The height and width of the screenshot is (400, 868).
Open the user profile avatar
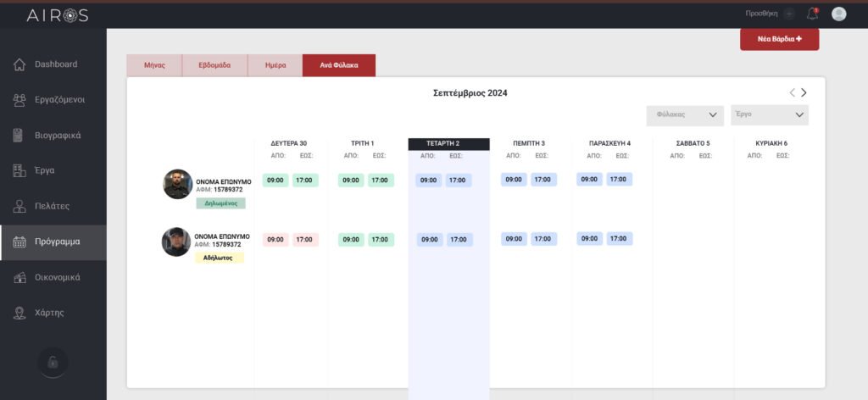point(839,14)
